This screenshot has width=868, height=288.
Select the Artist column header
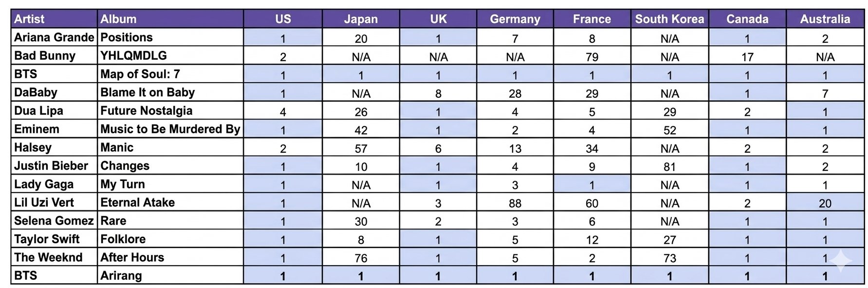[29, 19]
